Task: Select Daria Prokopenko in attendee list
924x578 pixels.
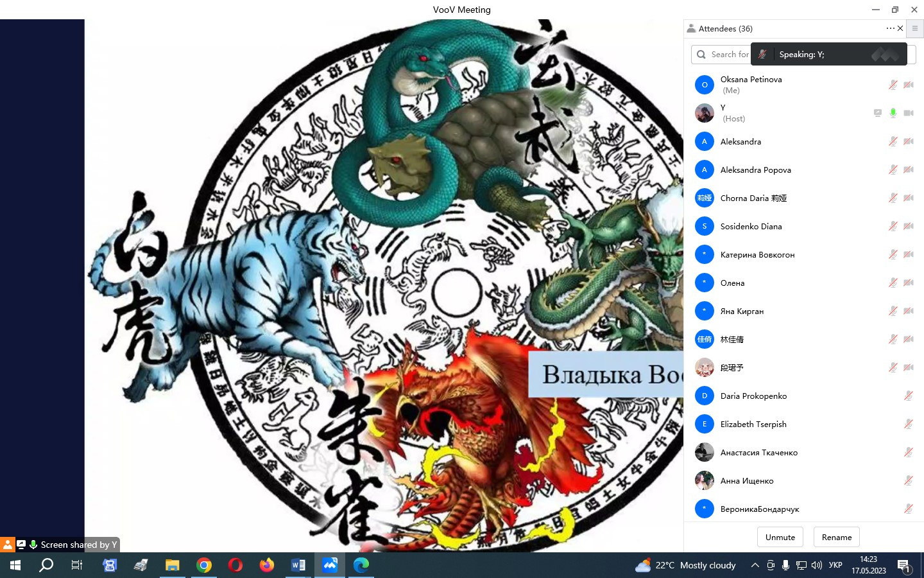Action: tap(803, 396)
